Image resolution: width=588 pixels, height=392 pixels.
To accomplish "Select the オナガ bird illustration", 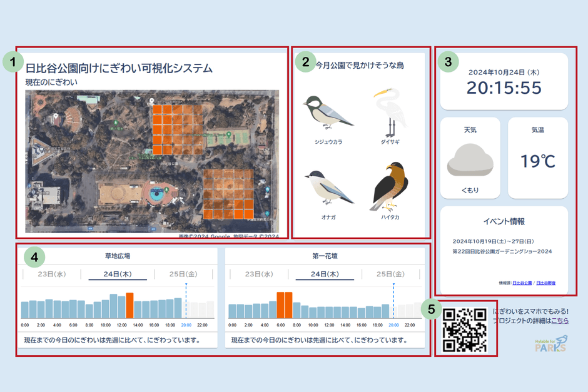I will (x=328, y=189).
